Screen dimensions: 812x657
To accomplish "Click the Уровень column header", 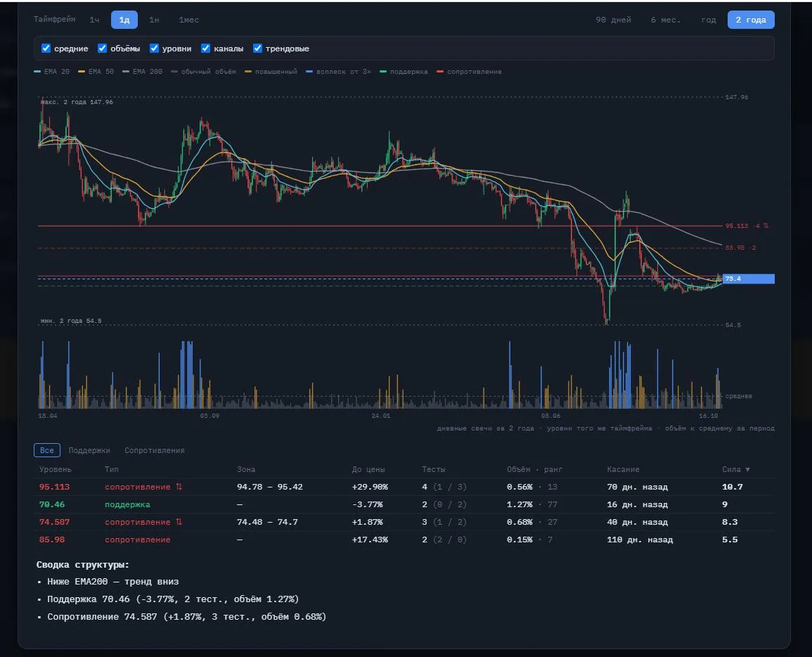I will pyautogui.click(x=56, y=469).
